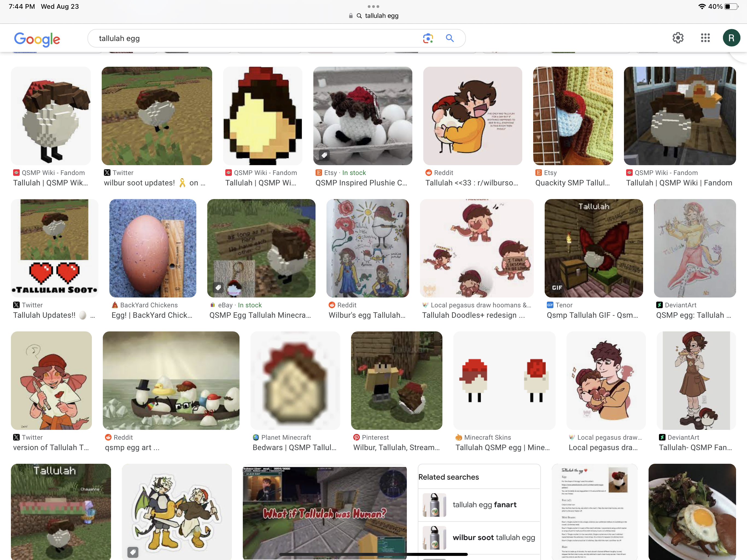Open Wilbur's egg Tallulah Reddit drawing

coord(368,248)
